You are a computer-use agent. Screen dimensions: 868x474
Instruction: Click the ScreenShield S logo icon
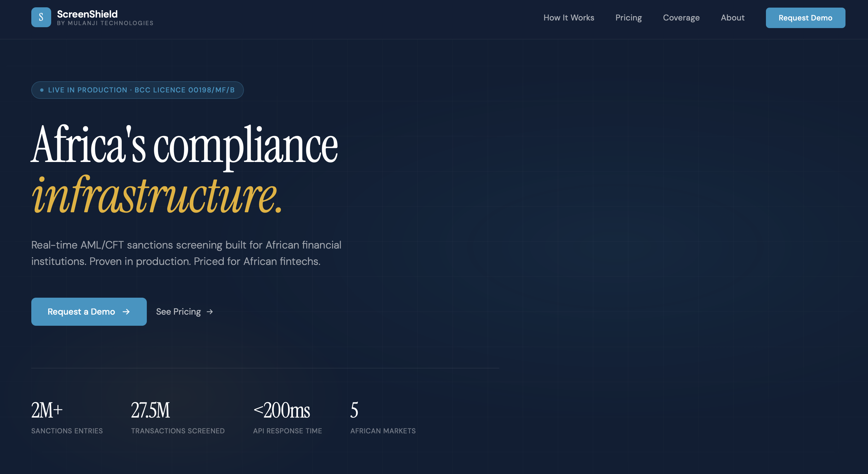(x=41, y=17)
